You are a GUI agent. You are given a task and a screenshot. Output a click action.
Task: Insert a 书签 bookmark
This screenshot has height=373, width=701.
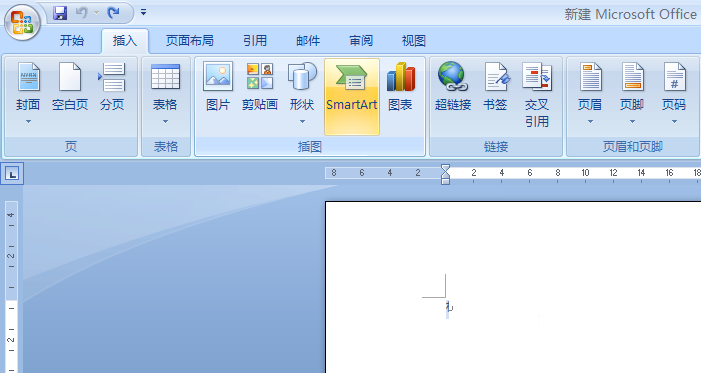(495, 88)
